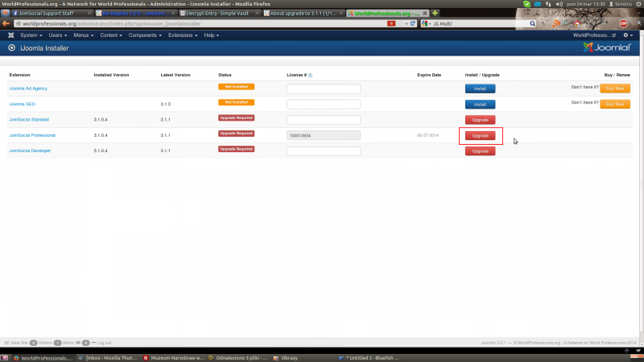
Task: Open search engine dropdown in search box
Action: (427, 24)
